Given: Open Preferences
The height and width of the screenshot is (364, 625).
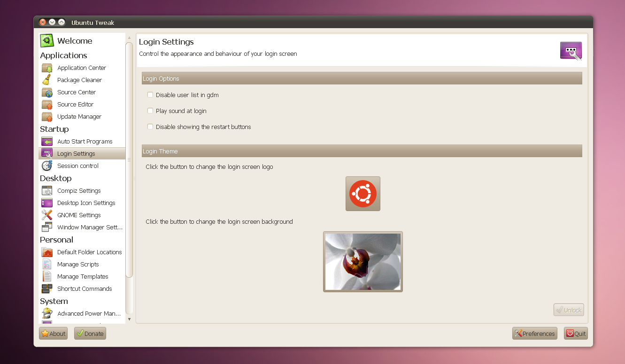Looking at the screenshot, I should (x=535, y=334).
